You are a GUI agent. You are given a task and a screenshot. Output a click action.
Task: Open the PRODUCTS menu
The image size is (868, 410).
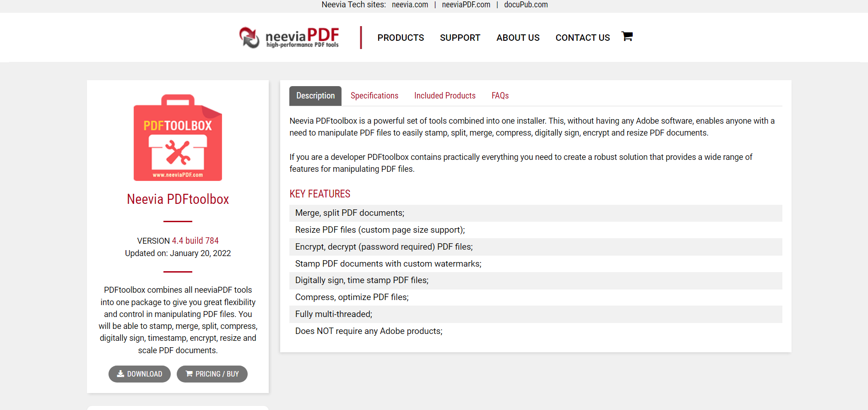click(x=401, y=38)
